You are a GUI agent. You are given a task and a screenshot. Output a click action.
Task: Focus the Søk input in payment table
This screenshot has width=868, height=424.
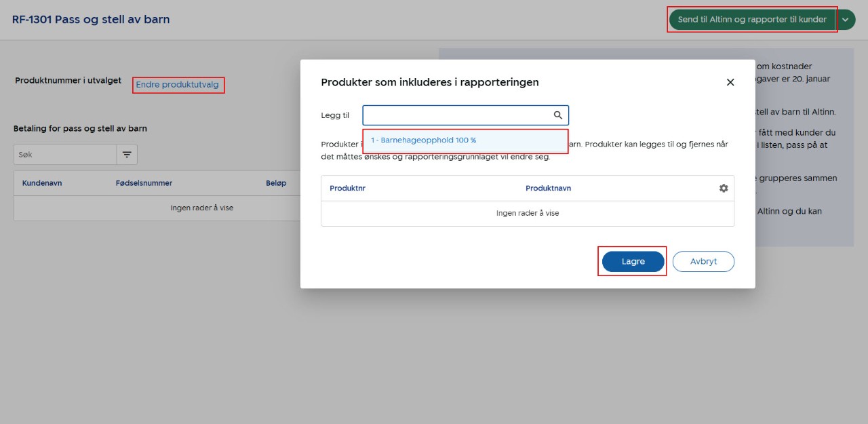pos(65,155)
